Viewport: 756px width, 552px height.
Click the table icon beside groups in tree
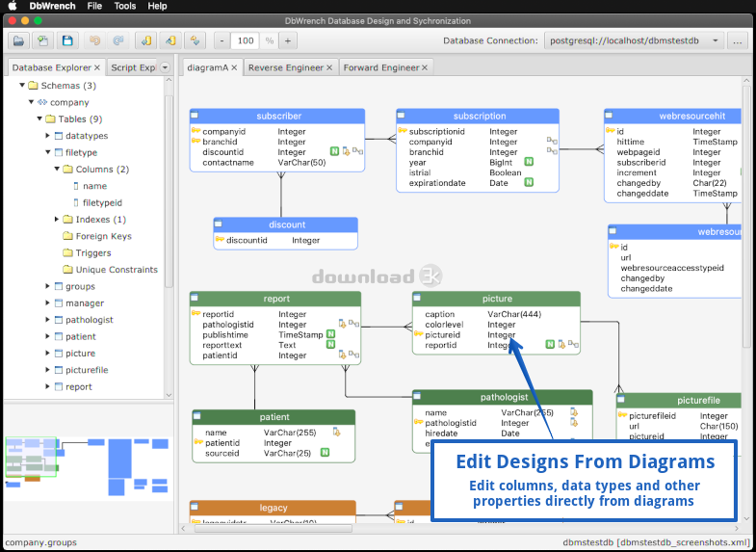click(59, 286)
